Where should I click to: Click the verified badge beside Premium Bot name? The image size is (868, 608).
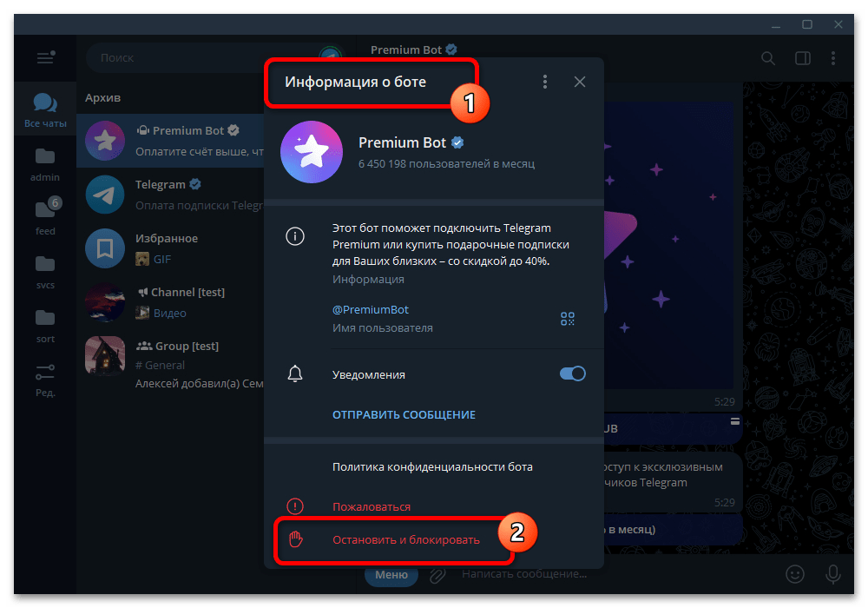click(x=457, y=142)
